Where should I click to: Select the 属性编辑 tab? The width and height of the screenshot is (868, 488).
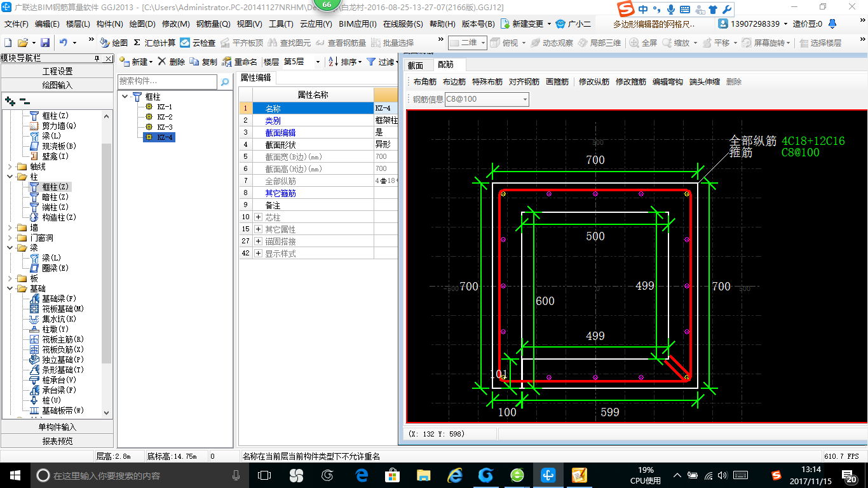click(256, 78)
